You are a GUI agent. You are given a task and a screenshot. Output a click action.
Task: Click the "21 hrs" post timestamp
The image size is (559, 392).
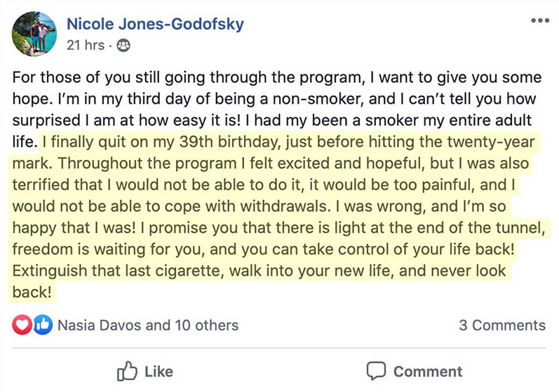point(85,46)
